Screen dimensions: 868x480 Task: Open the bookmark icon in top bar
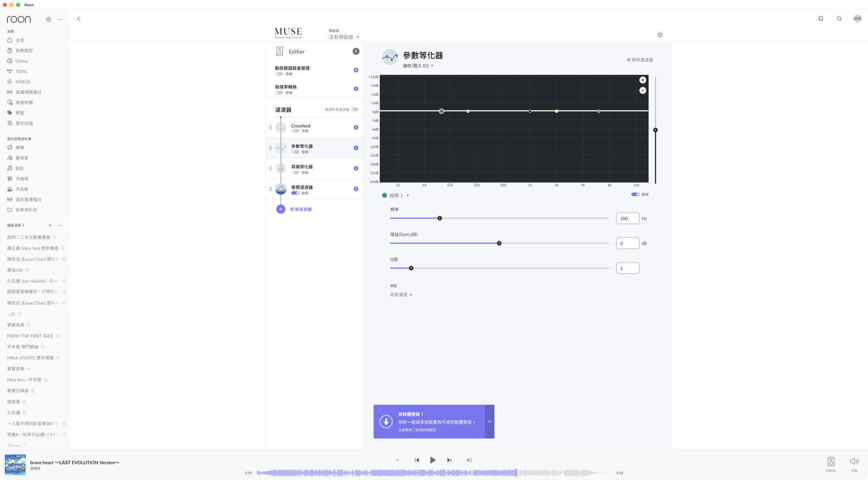(821, 19)
